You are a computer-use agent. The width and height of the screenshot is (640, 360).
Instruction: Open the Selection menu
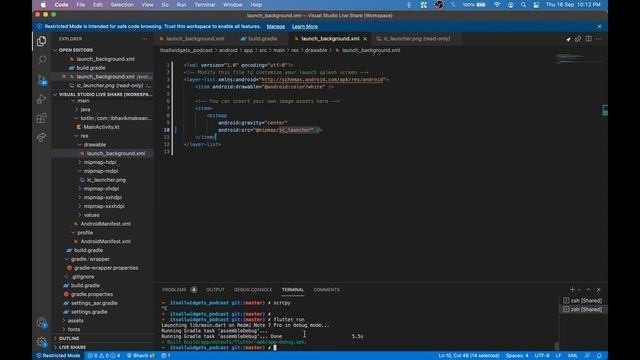tap(122, 5)
